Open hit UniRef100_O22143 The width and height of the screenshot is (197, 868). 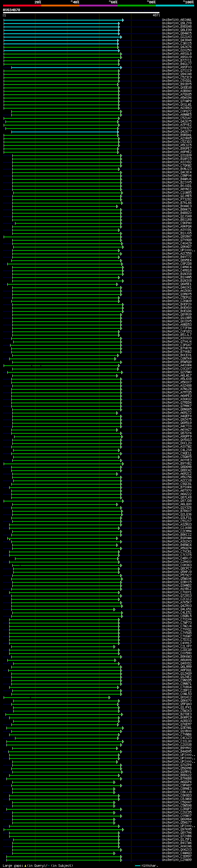point(177,37)
